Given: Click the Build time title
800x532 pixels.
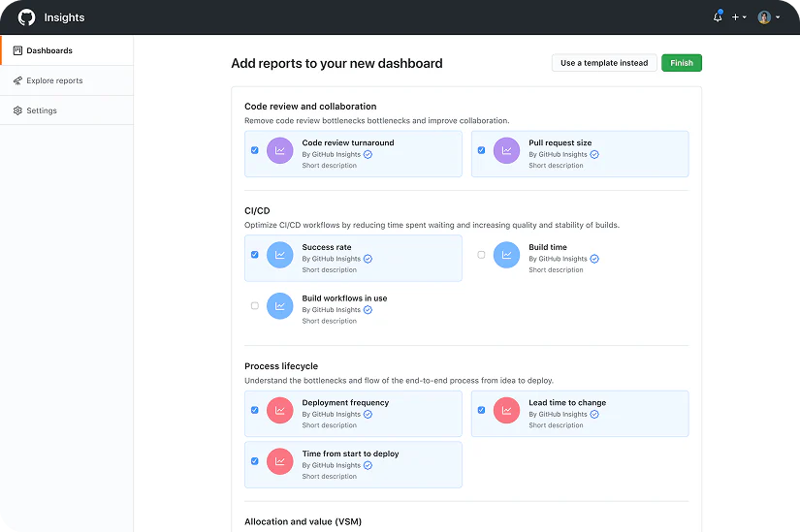Looking at the screenshot, I should [548, 247].
